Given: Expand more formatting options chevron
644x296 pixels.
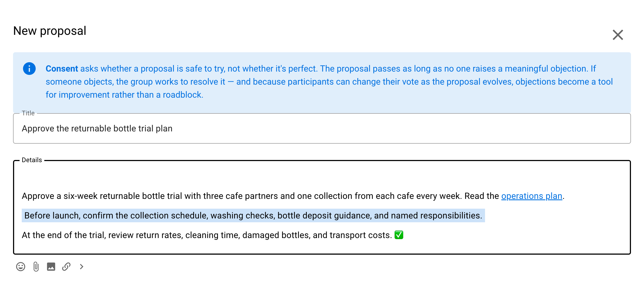Looking at the screenshot, I should click(x=82, y=267).
